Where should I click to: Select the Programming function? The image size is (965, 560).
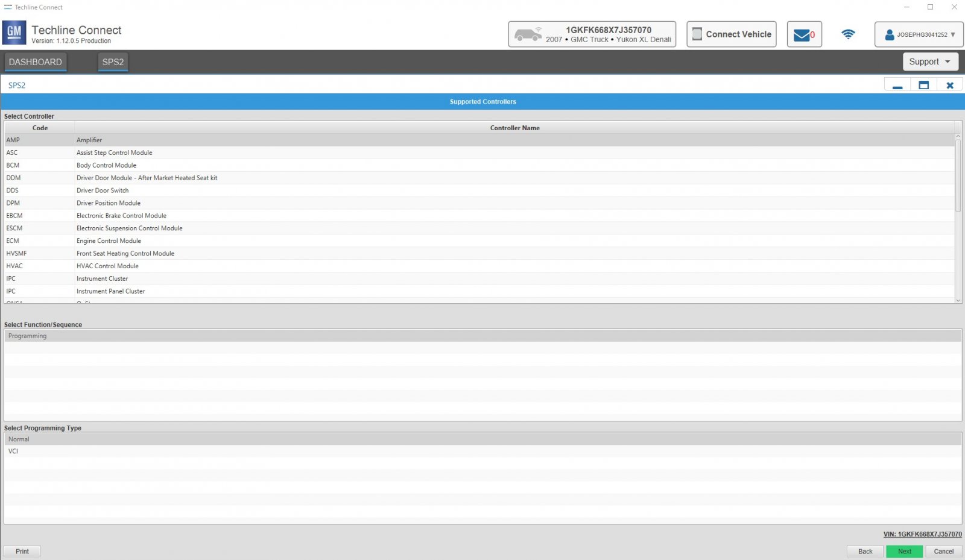click(x=483, y=336)
